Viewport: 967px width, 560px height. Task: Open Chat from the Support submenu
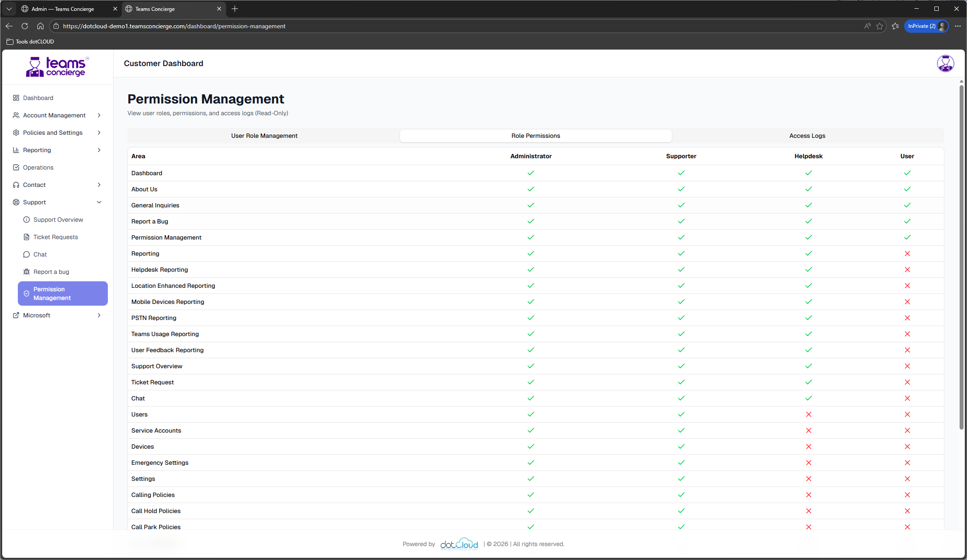click(x=40, y=254)
